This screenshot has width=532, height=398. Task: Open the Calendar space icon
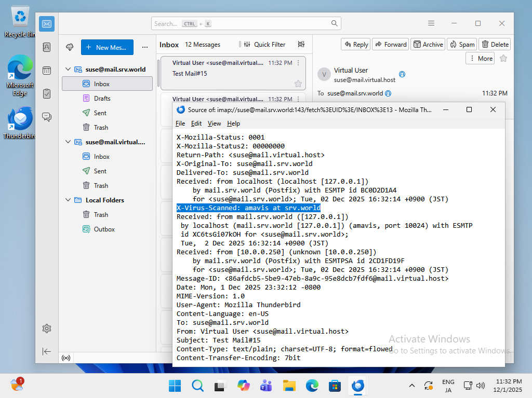click(47, 71)
